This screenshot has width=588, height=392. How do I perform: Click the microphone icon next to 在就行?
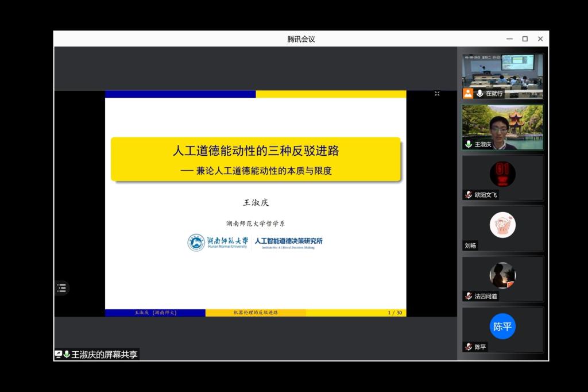point(479,93)
